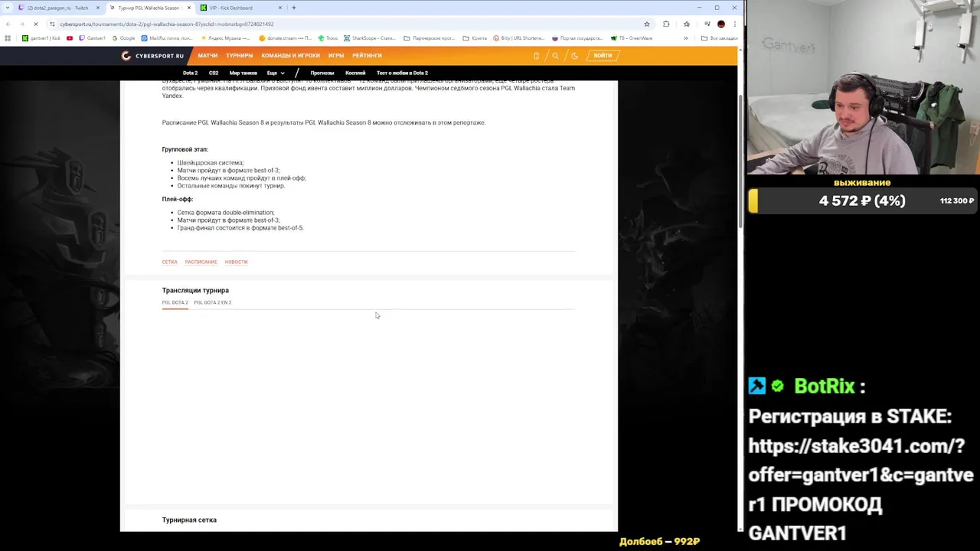Open the Gantver1 Twitch bookmark

pyautogui.click(x=92, y=38)
